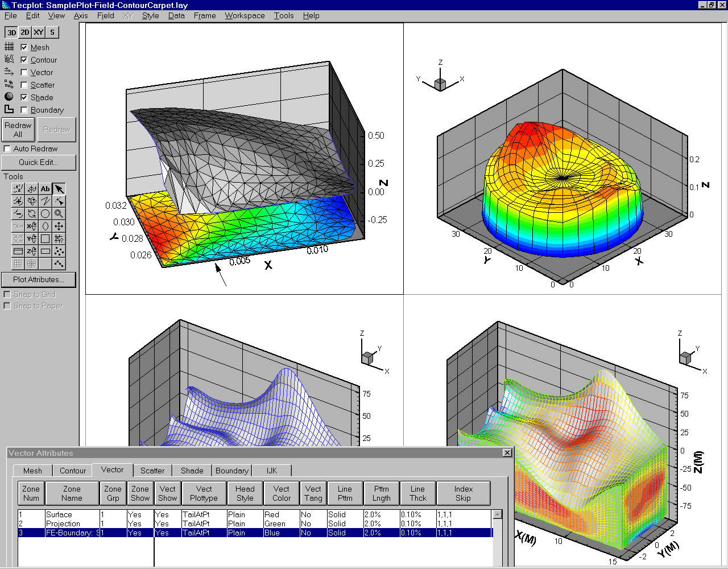Check the Boundary layer checkbox
This screenshot has height=569, width=728.
pyautogui.click(x=24, y=110)
